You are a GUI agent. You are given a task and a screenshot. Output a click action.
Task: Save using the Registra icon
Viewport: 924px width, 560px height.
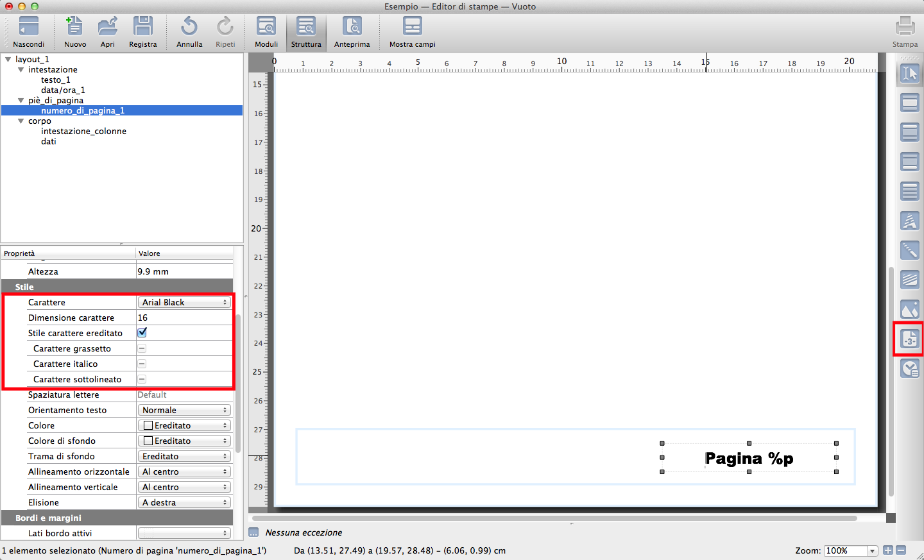[142, 27]
